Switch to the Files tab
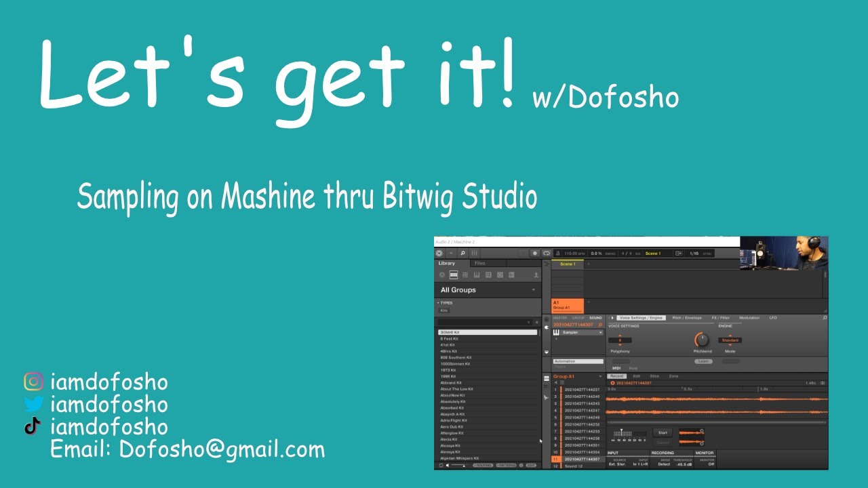Image resolution: width=868 pixels, height=488 pixels. pos(479,264)
